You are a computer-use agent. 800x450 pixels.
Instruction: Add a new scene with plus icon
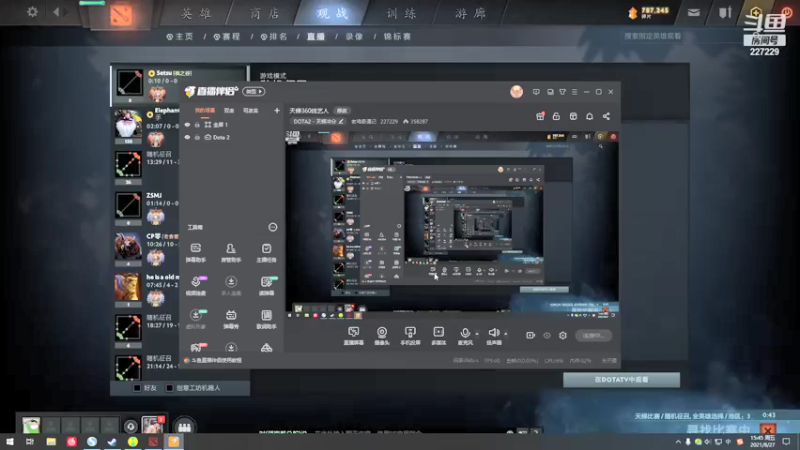coord(277,110)
